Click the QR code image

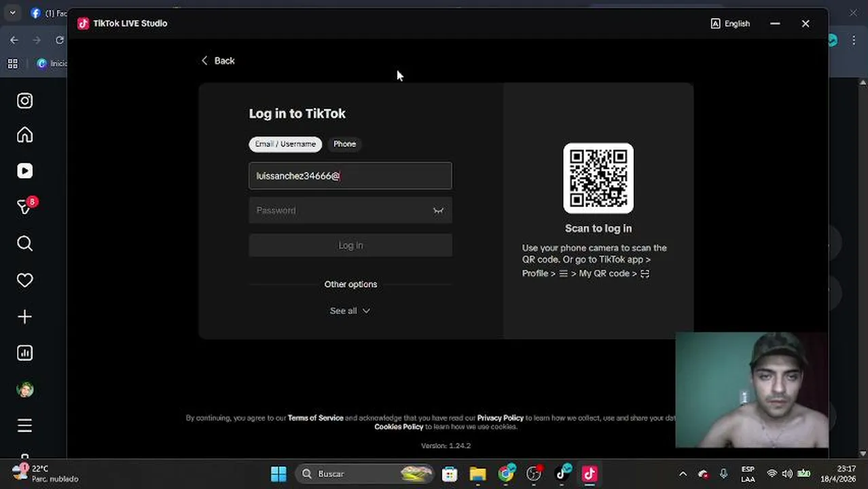click(598, 178)
